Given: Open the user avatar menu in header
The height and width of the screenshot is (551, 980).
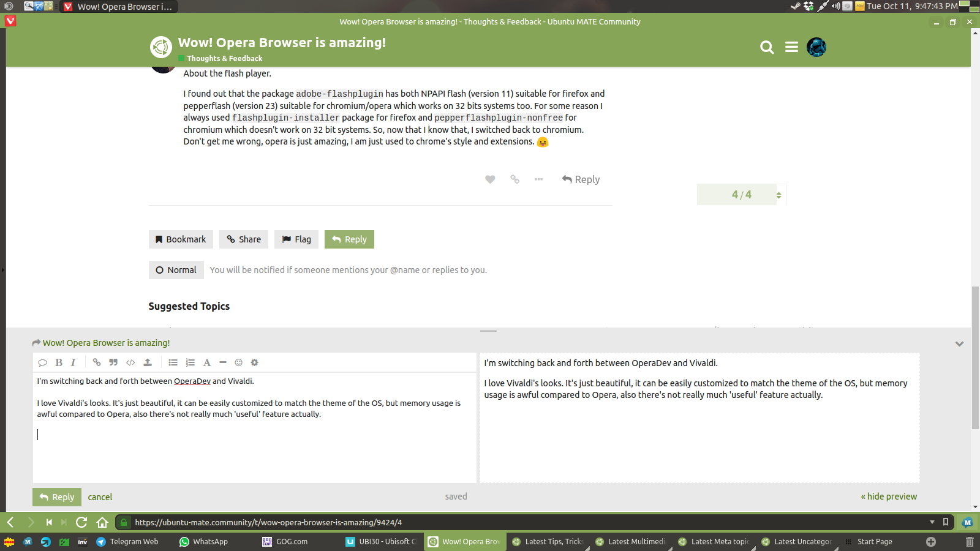Looking at the screenshot, I should (x=816, y=47).
